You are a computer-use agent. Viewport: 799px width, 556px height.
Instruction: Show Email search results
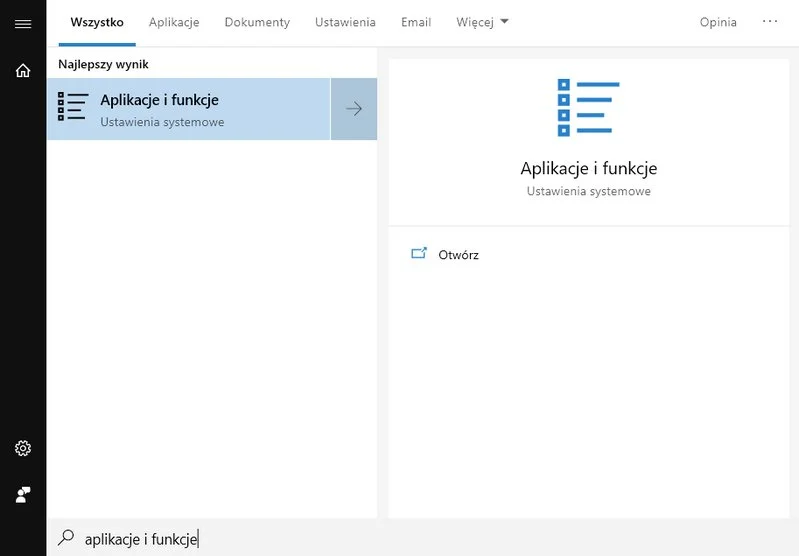pyautogui.click(x=416, y=22)
